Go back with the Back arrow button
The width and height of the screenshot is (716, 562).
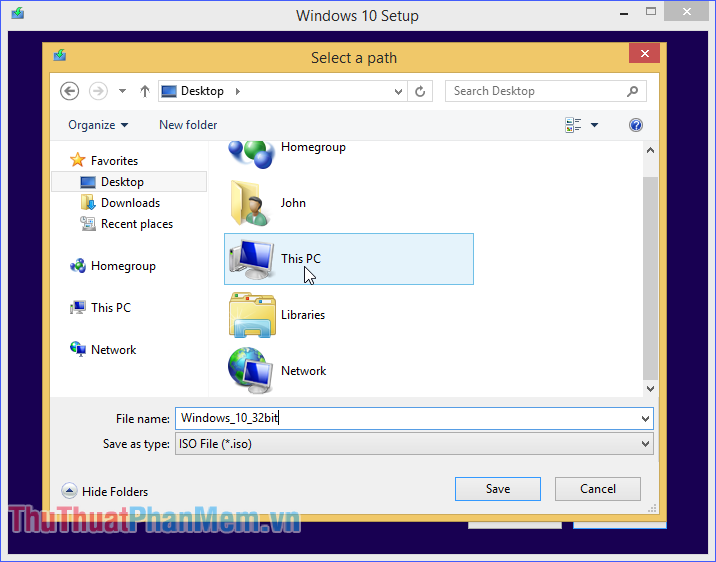click(x=69, y=91)
